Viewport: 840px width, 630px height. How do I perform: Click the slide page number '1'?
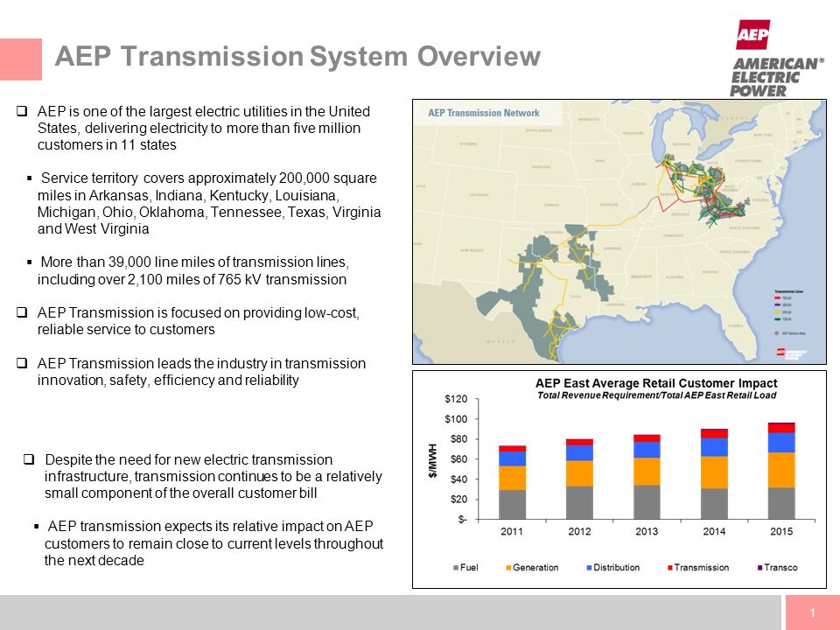(x=813, y=612)
